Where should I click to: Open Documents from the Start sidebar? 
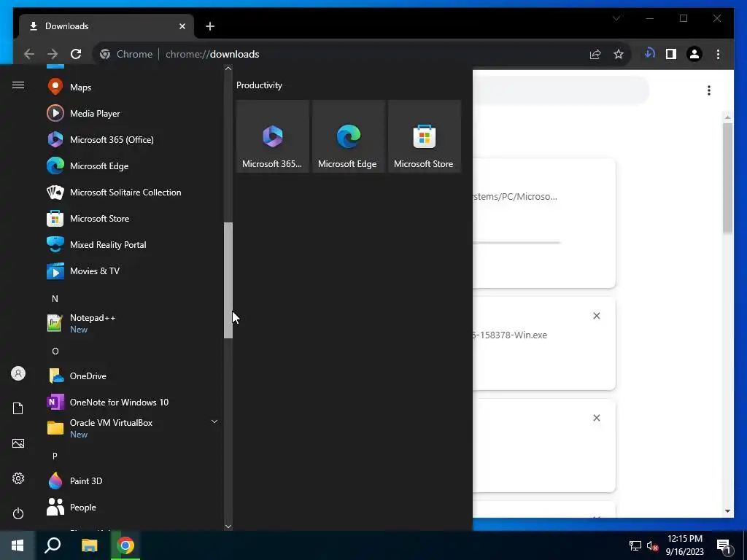pos(18,408)
